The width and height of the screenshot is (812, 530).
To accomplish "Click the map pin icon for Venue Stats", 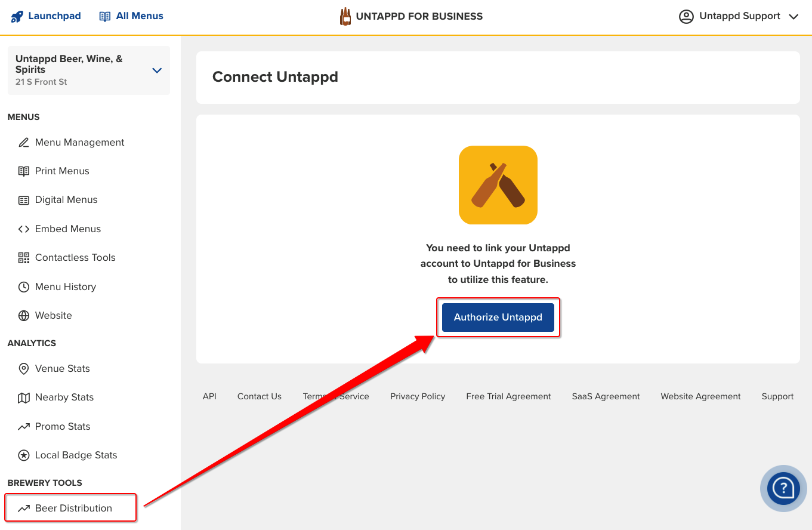I will pos(24,369).
